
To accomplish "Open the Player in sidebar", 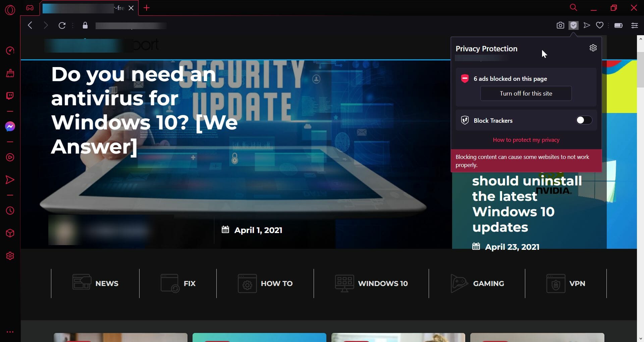I will tap(10, 157).
